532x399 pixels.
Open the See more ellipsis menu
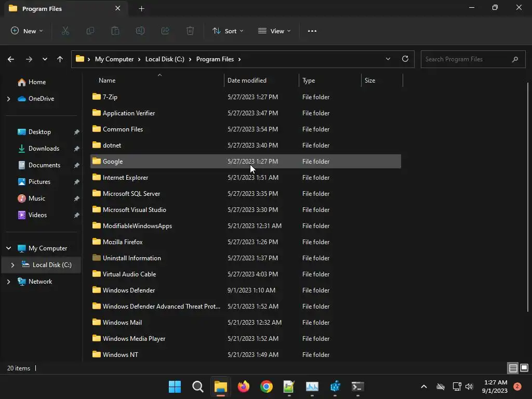[x=312, y=31]
